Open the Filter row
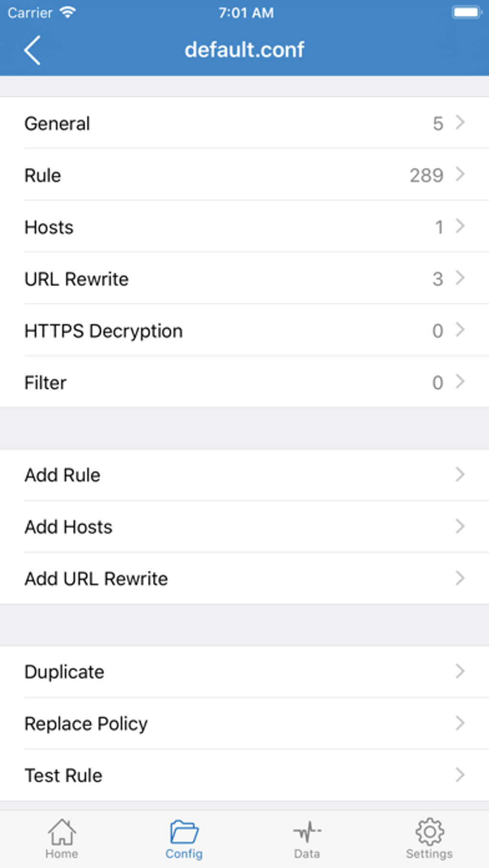 244,382
